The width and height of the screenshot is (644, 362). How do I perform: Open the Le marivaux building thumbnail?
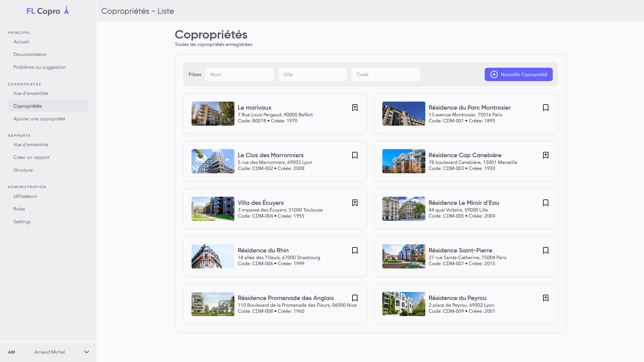(213, 114)
